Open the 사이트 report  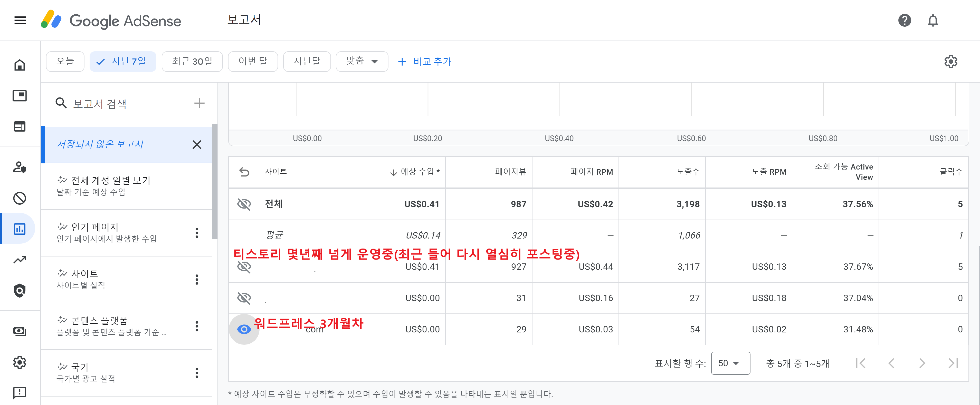(126, 280)
